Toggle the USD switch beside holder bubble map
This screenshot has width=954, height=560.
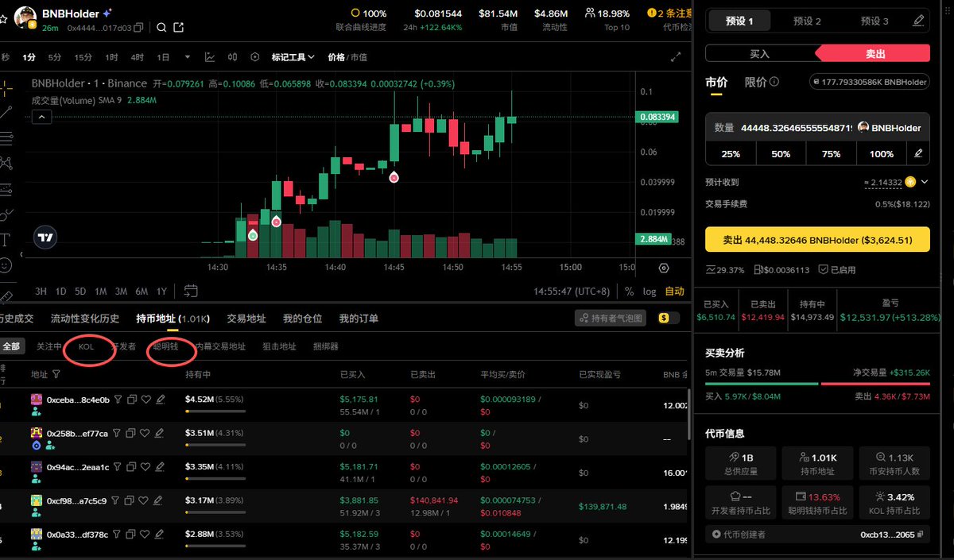669,319
